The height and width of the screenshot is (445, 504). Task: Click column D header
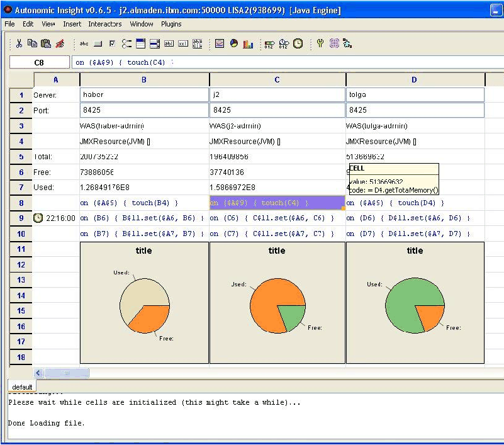pos(414,79)
